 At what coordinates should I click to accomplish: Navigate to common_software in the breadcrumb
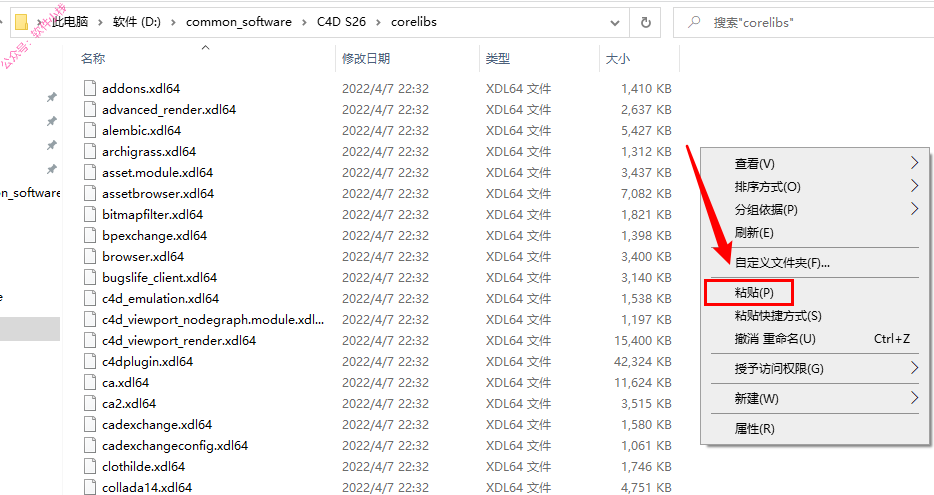[x=239, y=22]
